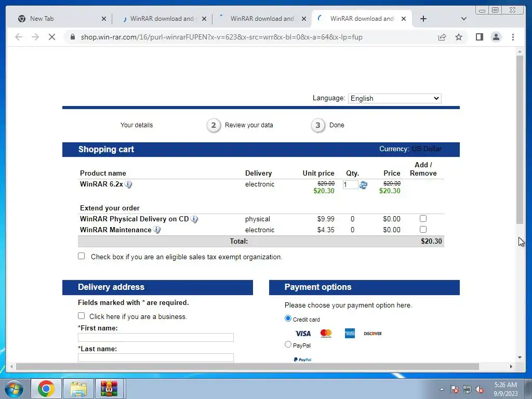The width and height of the screenshot is (532, 399).
Task: Click the address bar URL
Action: 221,37
